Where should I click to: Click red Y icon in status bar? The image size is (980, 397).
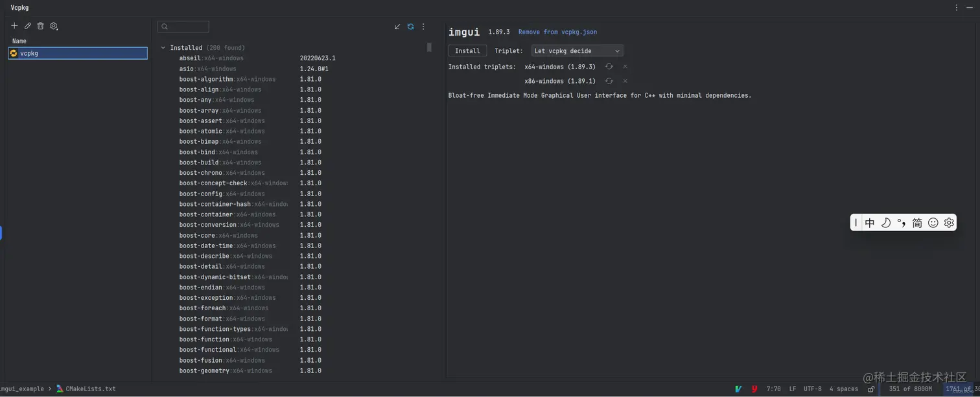[754, 389]
